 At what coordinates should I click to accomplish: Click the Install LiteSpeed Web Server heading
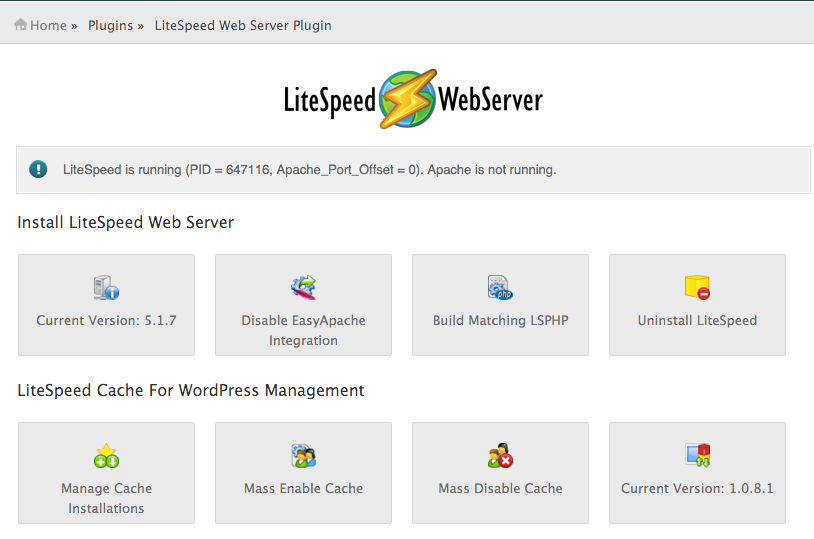coord(126,222)
